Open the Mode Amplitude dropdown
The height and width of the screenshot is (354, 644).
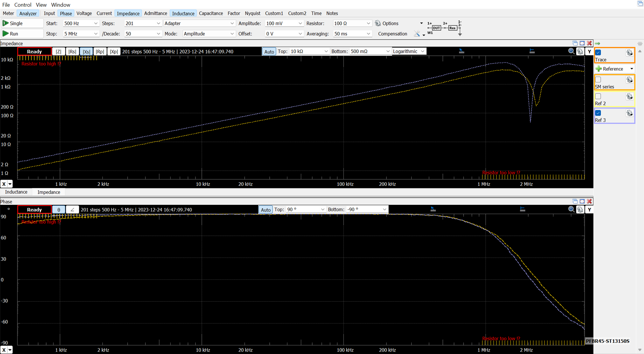pyautogui.click(x=209, y=34)
